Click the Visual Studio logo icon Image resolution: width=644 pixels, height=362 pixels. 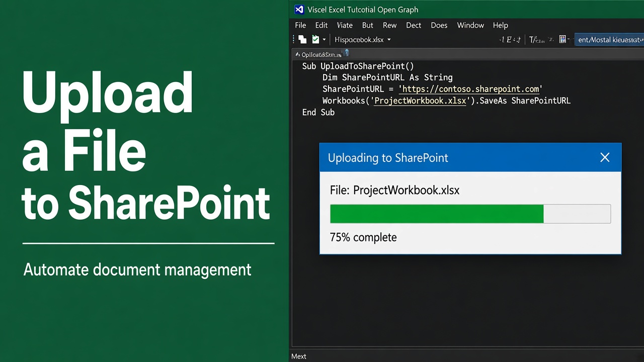click(x=299, y=9)
